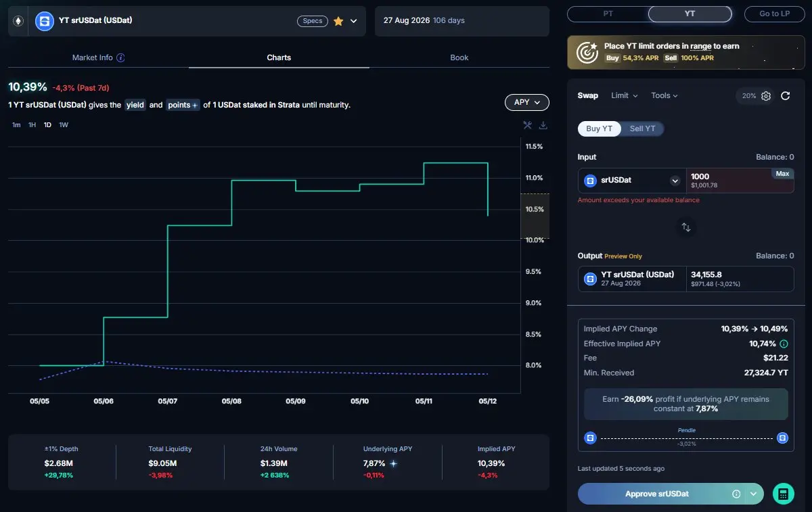This screenshot has height=512, width=812.
Task: Click the srUSDat input token icon
Action: tap(589, 181)
